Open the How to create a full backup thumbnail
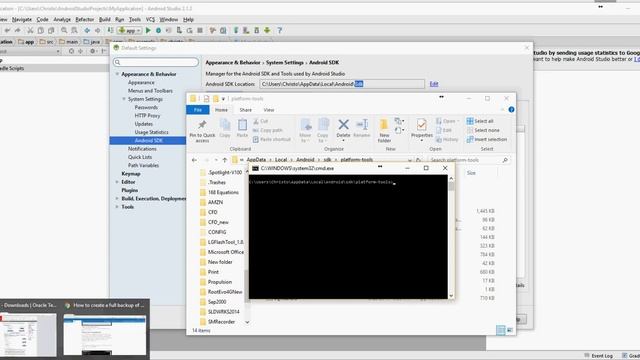The width and height of the screenshot is (640, 360). [x=105, y=330]
